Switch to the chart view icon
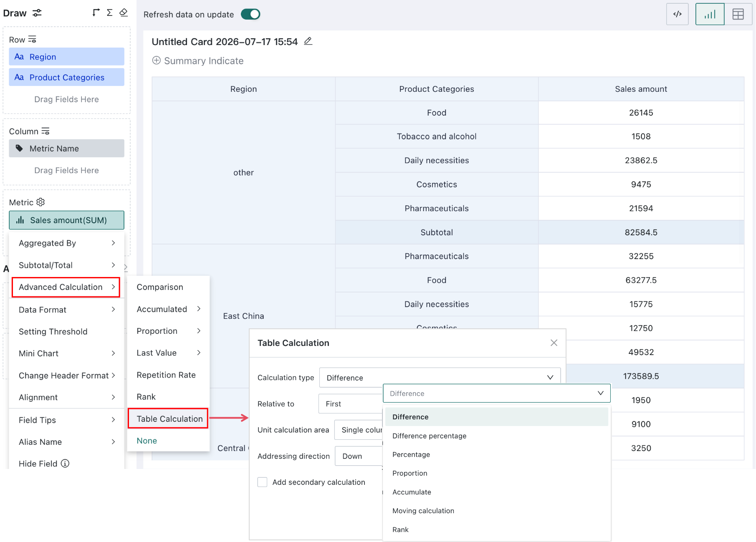Viewport: 756px width, 542px height. (710, 14)
